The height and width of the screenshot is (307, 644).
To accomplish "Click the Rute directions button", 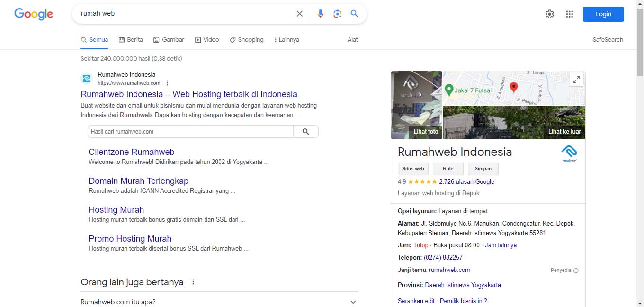I will click(x=448, y=169).
